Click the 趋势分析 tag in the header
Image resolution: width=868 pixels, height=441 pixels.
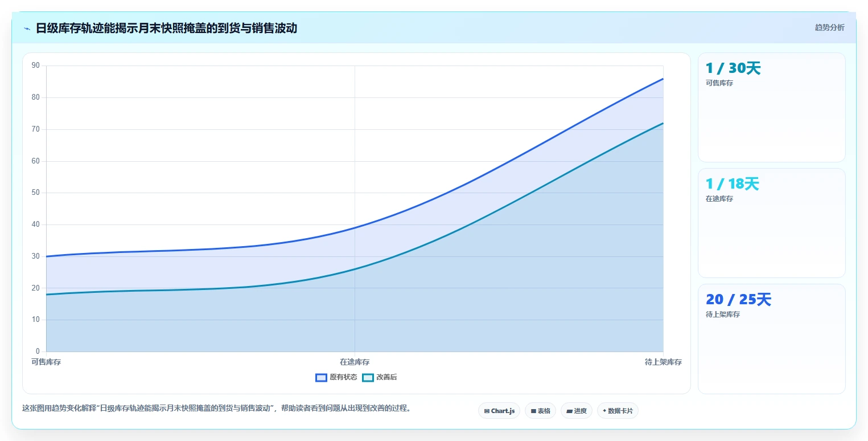(x=829, y=27)
